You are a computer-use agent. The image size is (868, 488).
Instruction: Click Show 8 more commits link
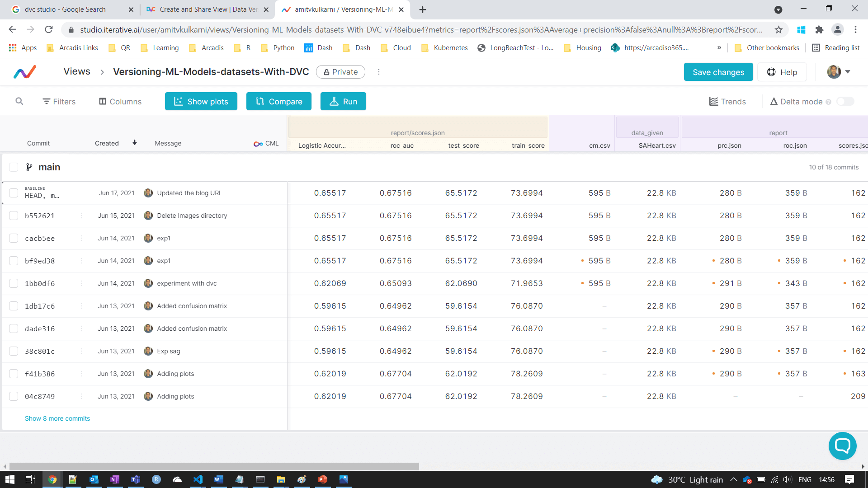(x=57, y=418)
